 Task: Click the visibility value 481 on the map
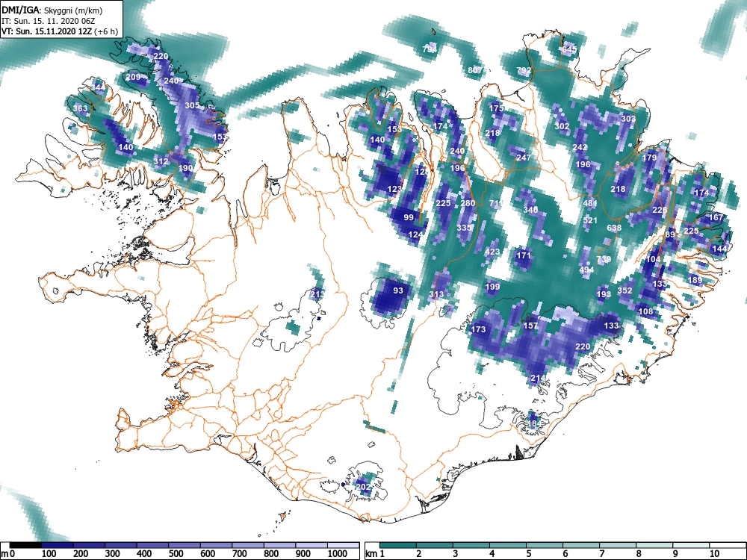click(x=590, y=203)
